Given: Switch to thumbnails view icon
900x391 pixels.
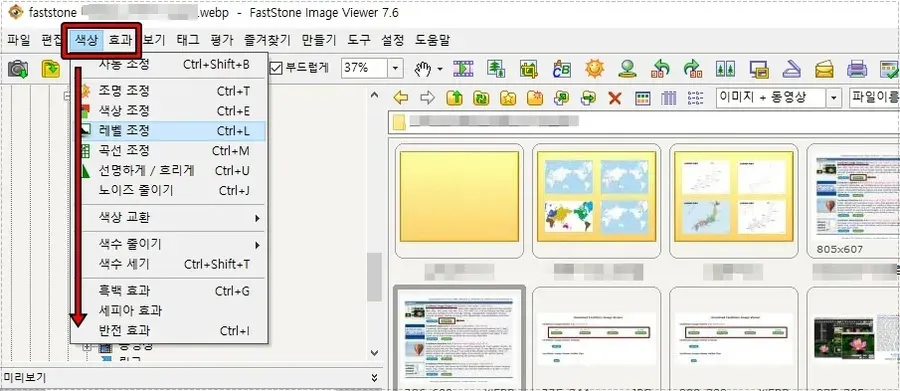Looking at the screenshot, I should [x=643, y=98].
